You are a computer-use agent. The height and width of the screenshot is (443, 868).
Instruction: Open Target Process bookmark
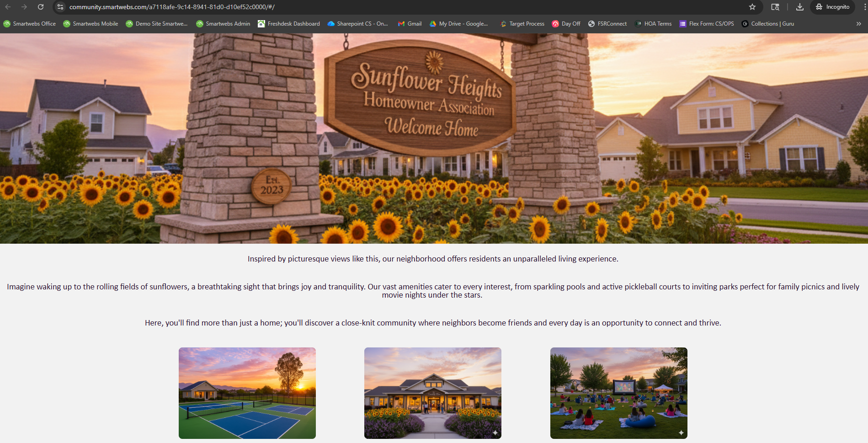522,24
